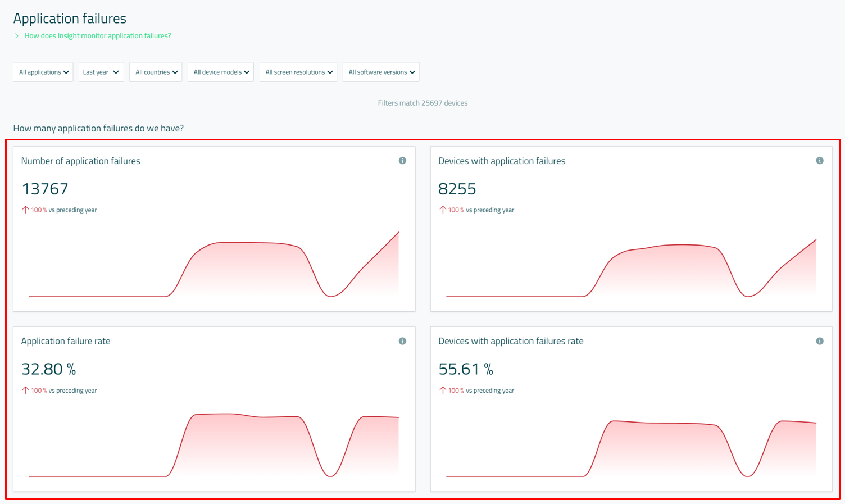Click the Number of application failures chart
This screenshot has height=504, width=845.
[213, 264]
